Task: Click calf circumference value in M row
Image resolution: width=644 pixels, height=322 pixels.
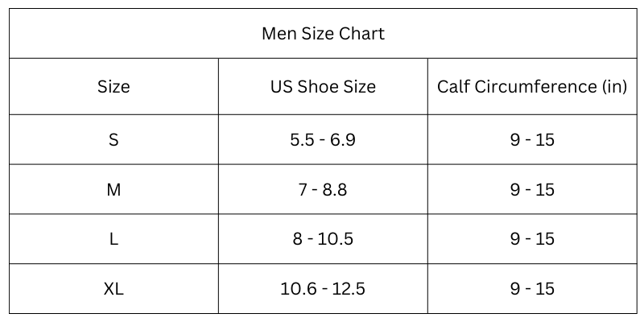Action: 532,190
